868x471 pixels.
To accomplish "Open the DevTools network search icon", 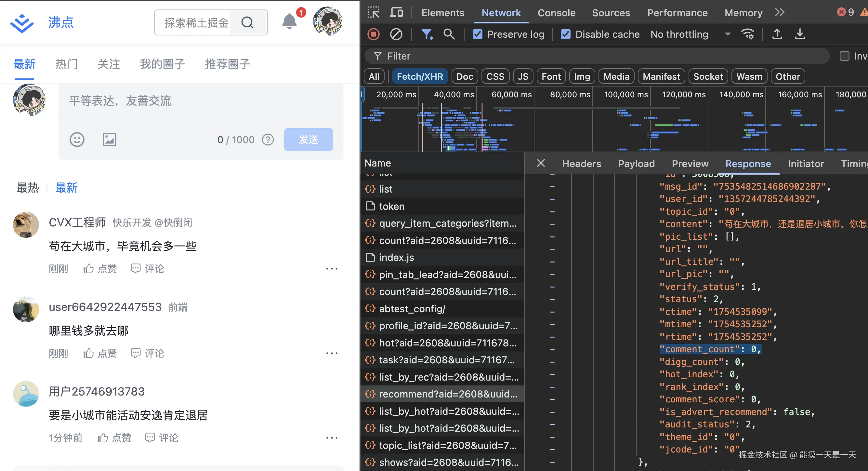I will pyautogui.click(x=449, y=34).
